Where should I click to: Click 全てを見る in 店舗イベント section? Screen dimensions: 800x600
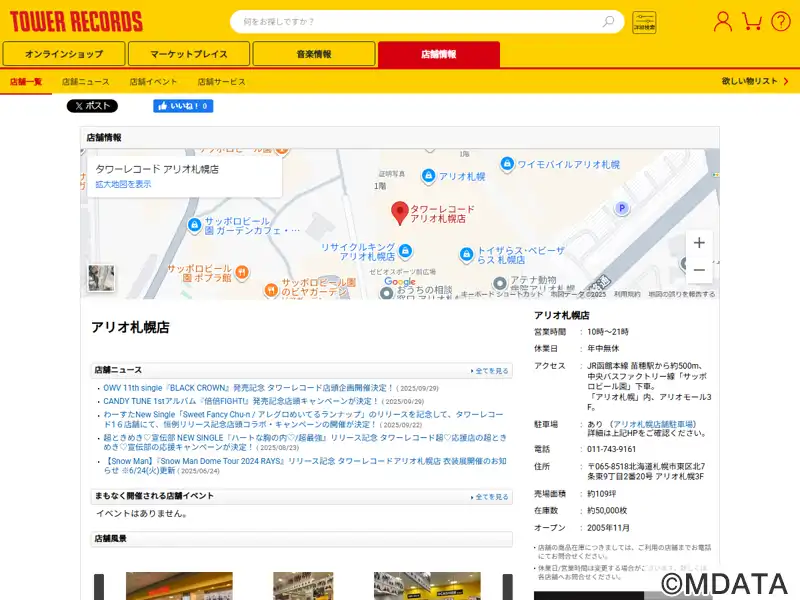489,496
